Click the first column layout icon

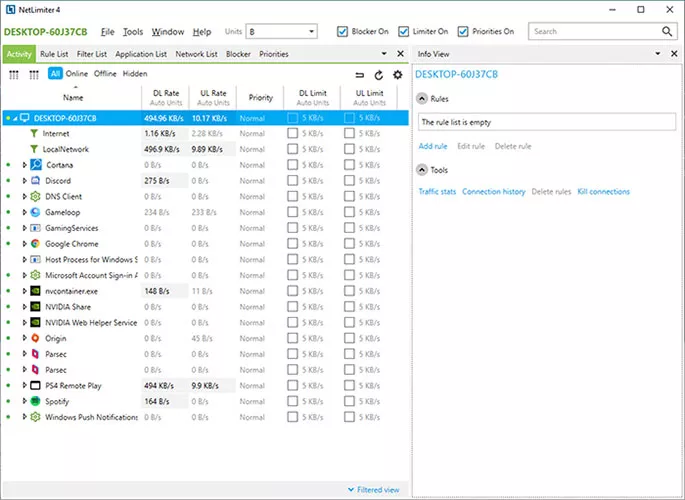[x=14, y=75]
